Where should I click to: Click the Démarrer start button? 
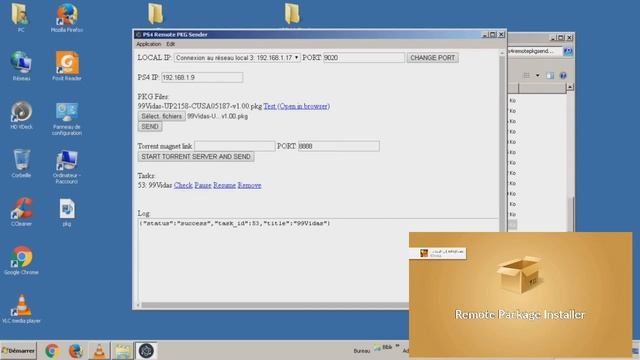pos(18,351)
